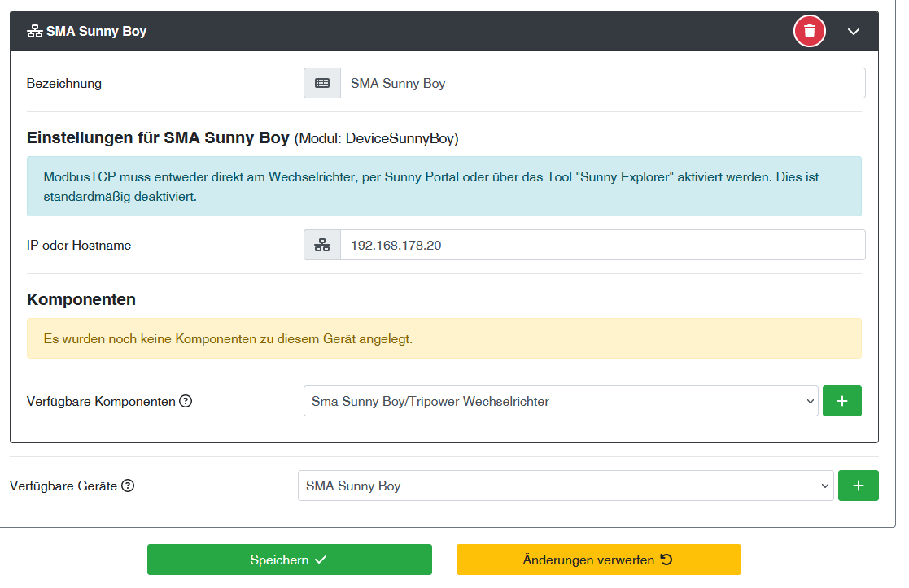Click the network icon in card header

(x=34, y=32)
